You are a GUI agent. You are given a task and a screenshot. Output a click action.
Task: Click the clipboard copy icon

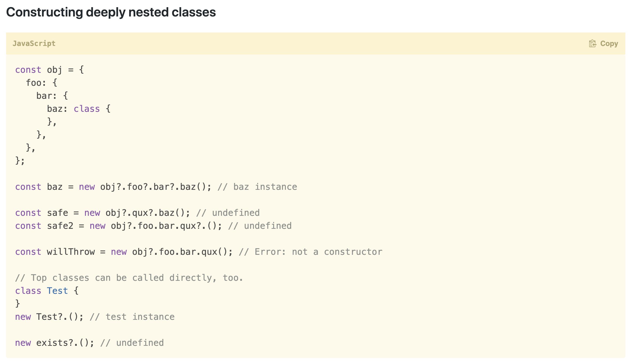592,44
